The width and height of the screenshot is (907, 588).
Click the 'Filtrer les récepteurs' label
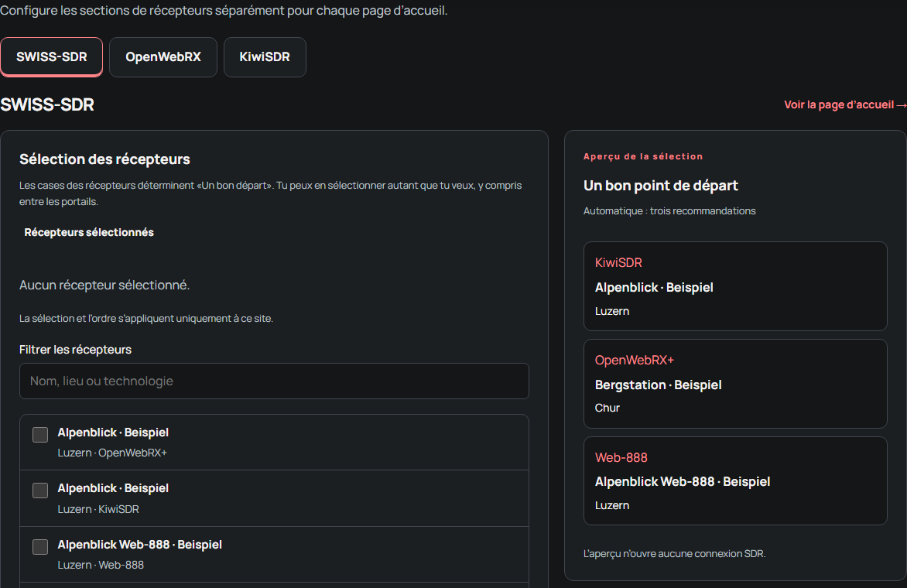pos(75,350)
